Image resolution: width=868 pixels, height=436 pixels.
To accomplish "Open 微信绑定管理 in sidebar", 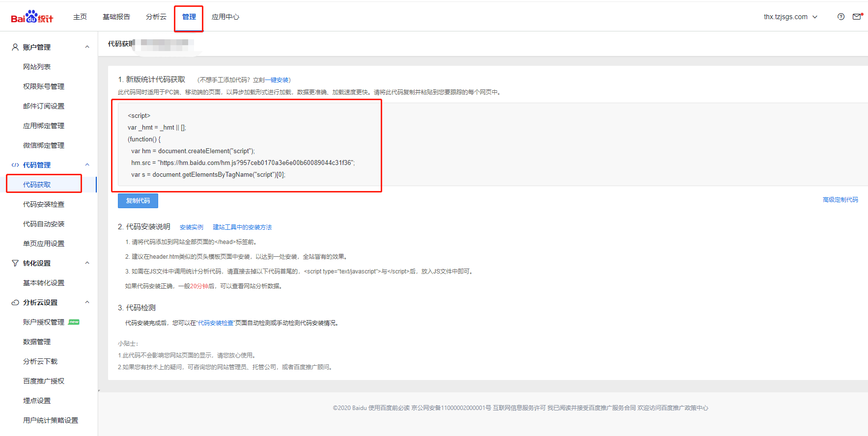I will [44, 145].
